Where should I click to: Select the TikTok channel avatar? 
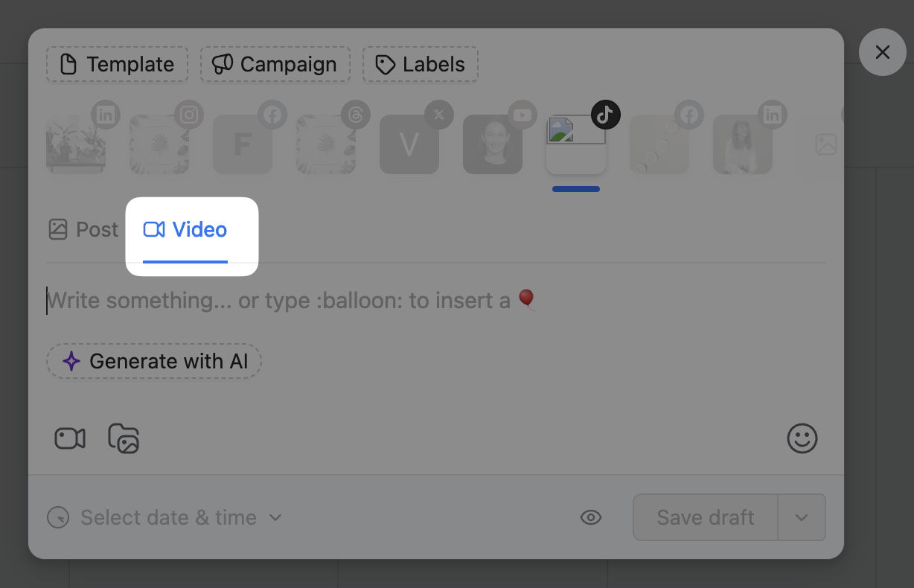point(576,144)
